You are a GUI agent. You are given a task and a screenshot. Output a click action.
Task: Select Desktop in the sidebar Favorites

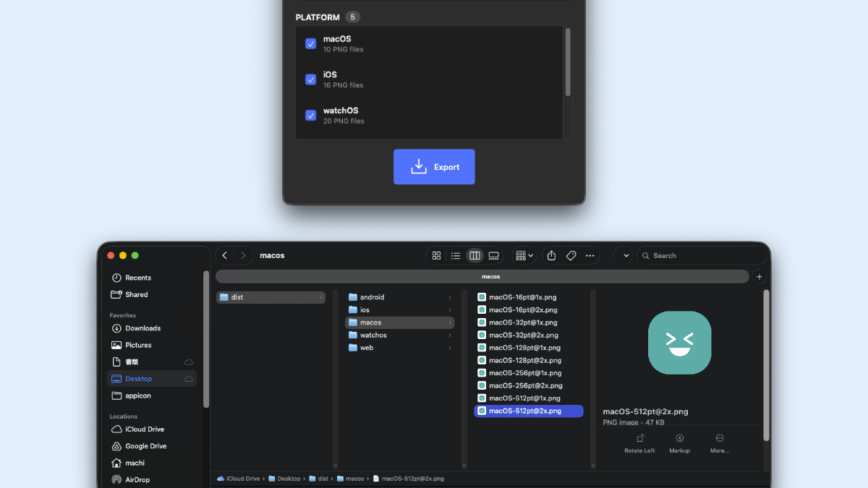(140, 378)
